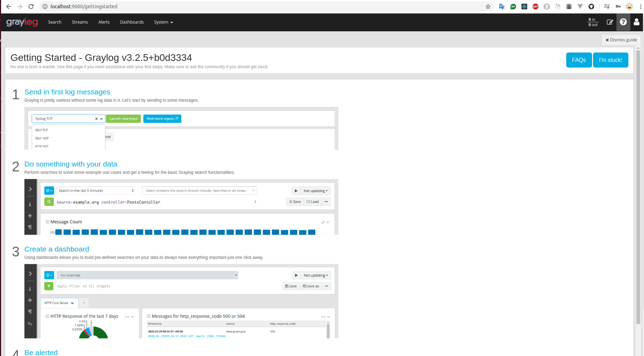The height and width of the screenshot is (356, 644).
Task: Open the help question mark icon
Action: click(623, 22)
